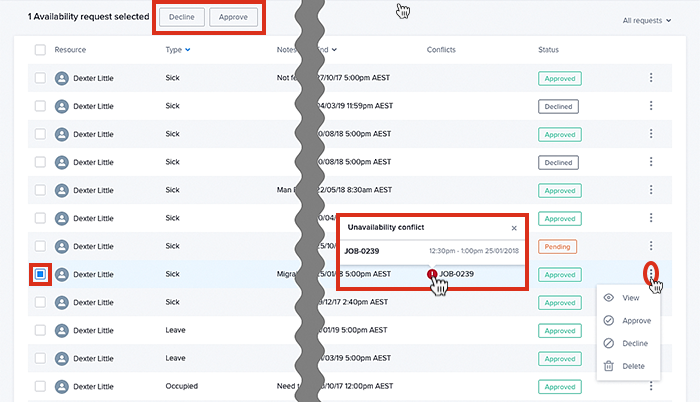Screen dimensions: 700x402
Task: Close the Unavailability conflict popup
Action: coord(514,228)
